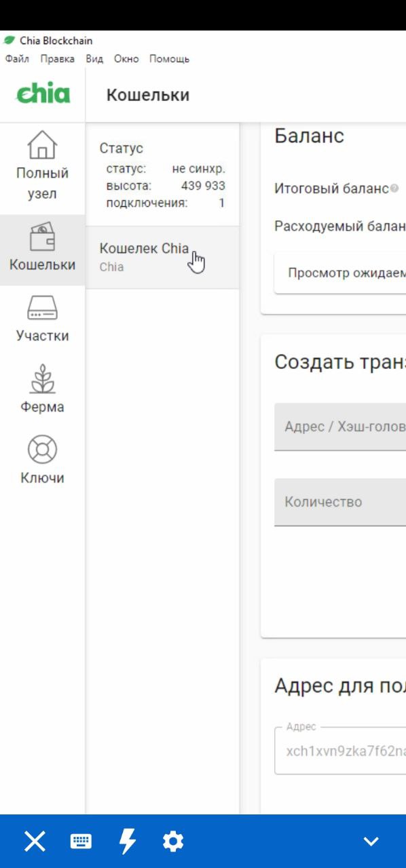Open the Plots drive icon
406x868 pixels.
[x=42, y=309]
